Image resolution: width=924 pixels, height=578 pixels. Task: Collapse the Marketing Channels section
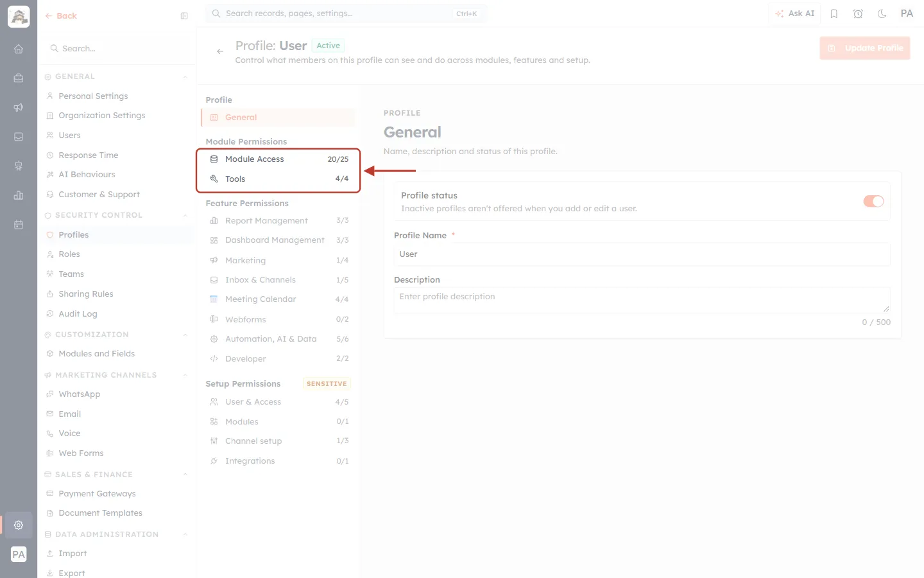click(185, 376)
